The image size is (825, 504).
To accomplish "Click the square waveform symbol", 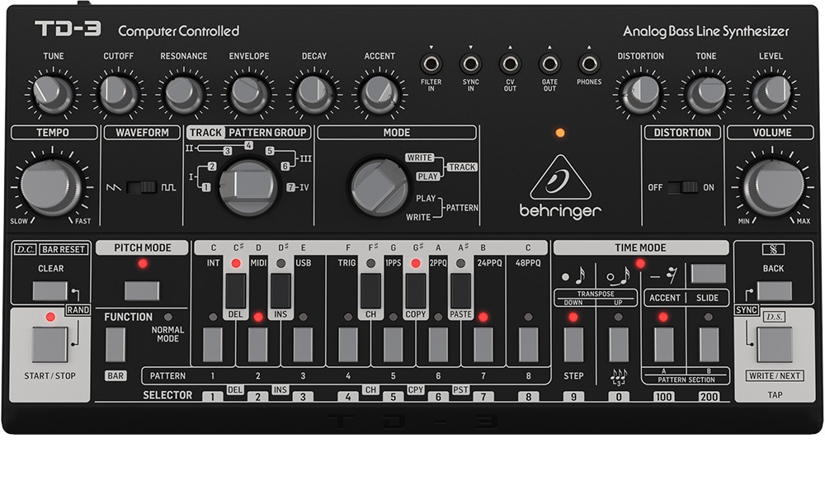I will pos(169,187).
